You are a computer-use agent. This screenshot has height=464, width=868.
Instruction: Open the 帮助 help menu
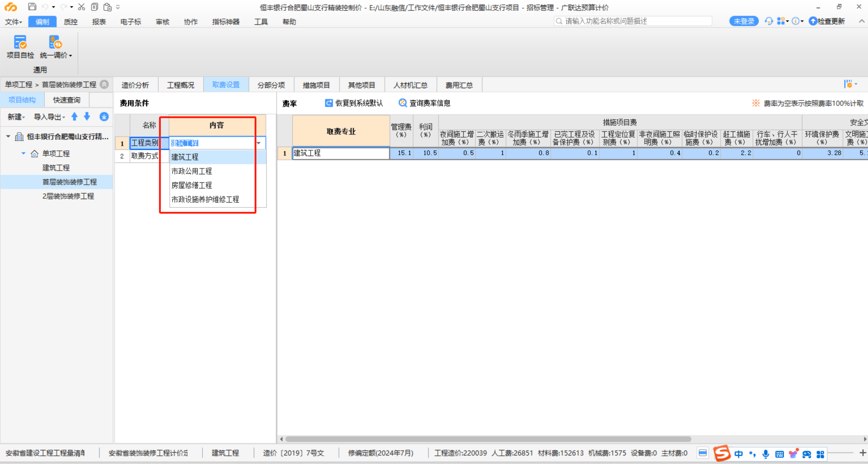coord(289,22)
